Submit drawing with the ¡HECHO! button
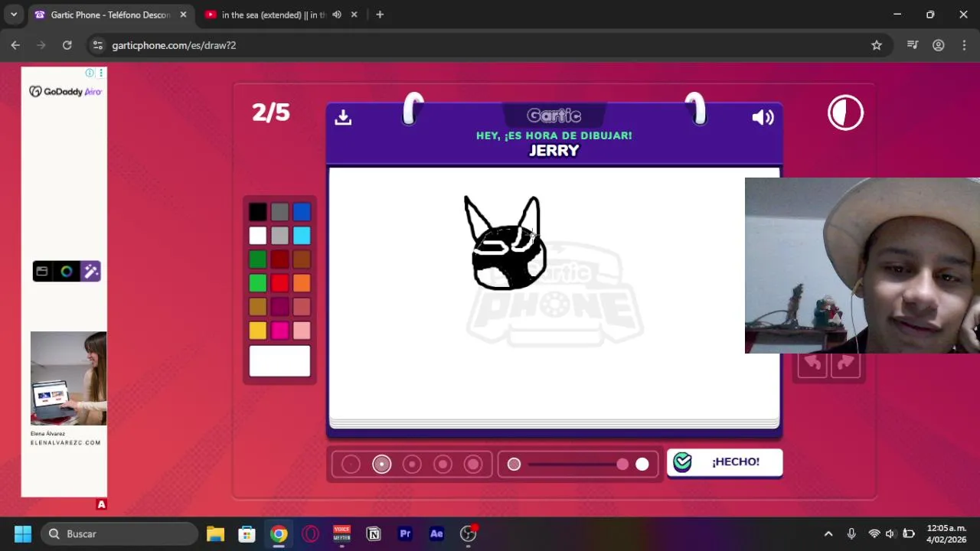This screenshot has width=980, height=551. tap(724, 462)
